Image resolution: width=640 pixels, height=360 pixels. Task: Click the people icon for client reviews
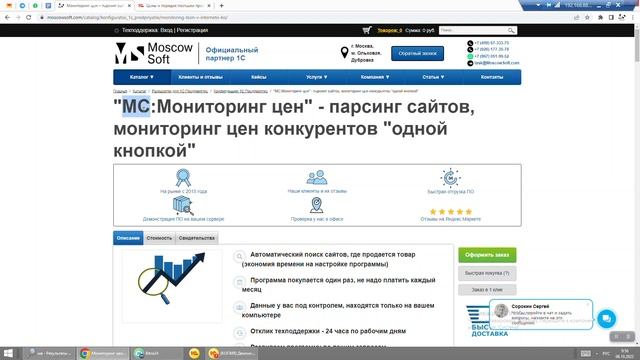coord(317,178)
